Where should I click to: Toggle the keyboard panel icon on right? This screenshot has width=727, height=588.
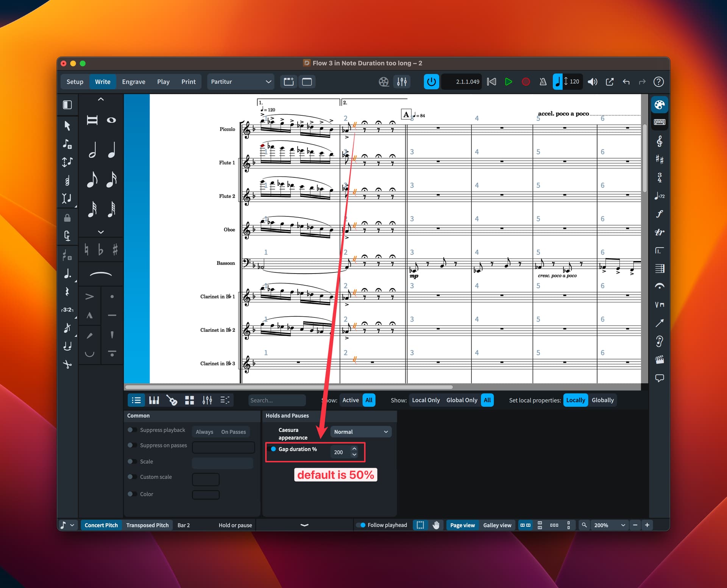(660, 122)
